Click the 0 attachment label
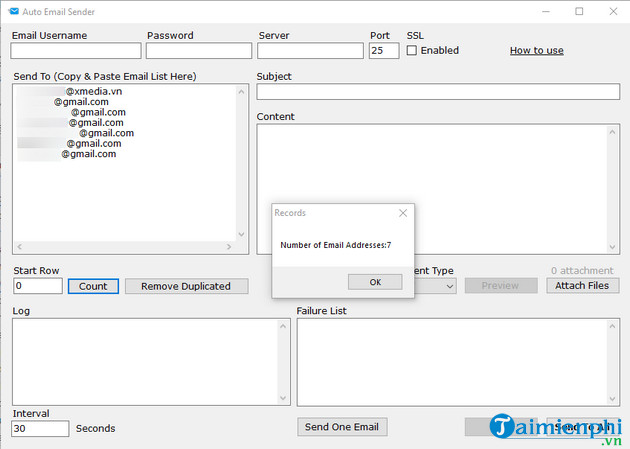 click(582, 271)
